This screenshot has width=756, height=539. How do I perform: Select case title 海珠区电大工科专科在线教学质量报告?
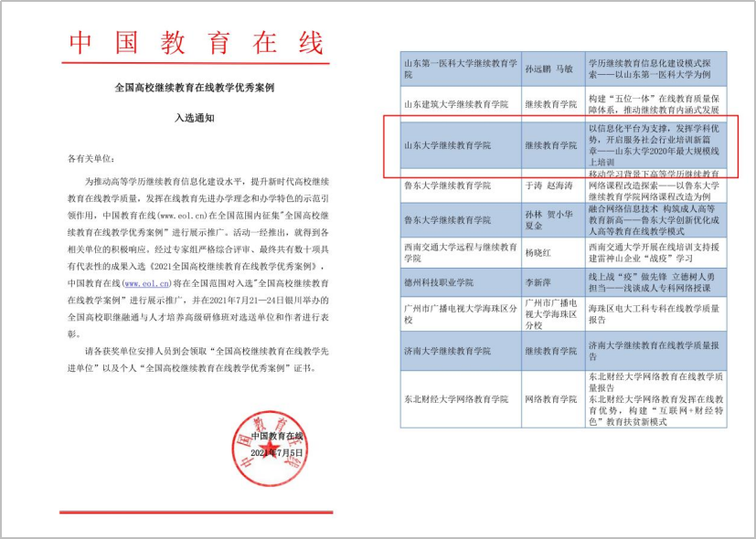click(655, 314)
